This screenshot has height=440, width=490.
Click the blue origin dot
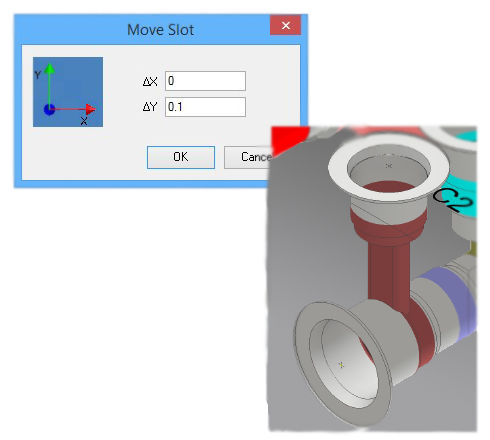coord(49,109)
